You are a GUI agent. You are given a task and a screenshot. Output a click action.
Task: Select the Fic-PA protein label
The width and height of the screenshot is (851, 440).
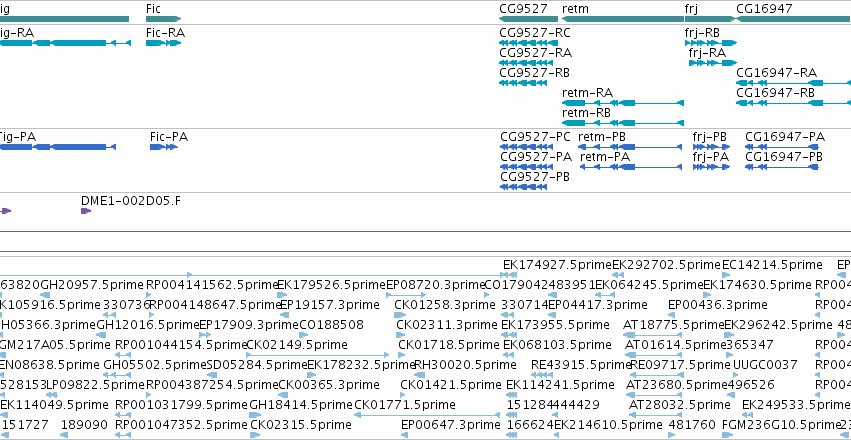pyautogui.click(x=169, y=137)
